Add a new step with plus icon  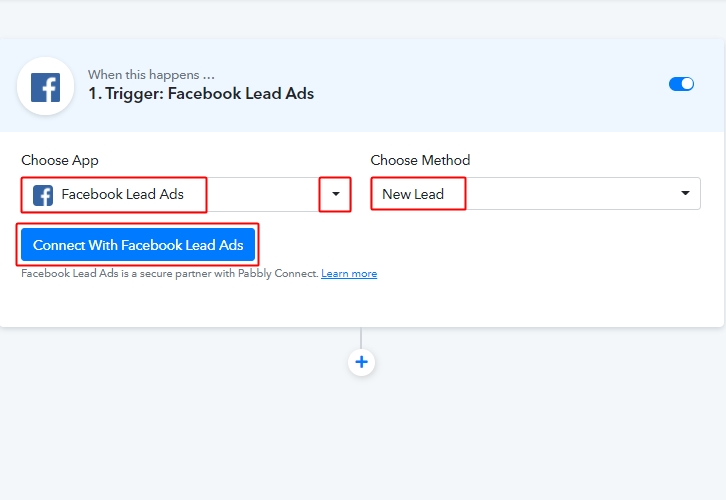click(x=361, y=362)
